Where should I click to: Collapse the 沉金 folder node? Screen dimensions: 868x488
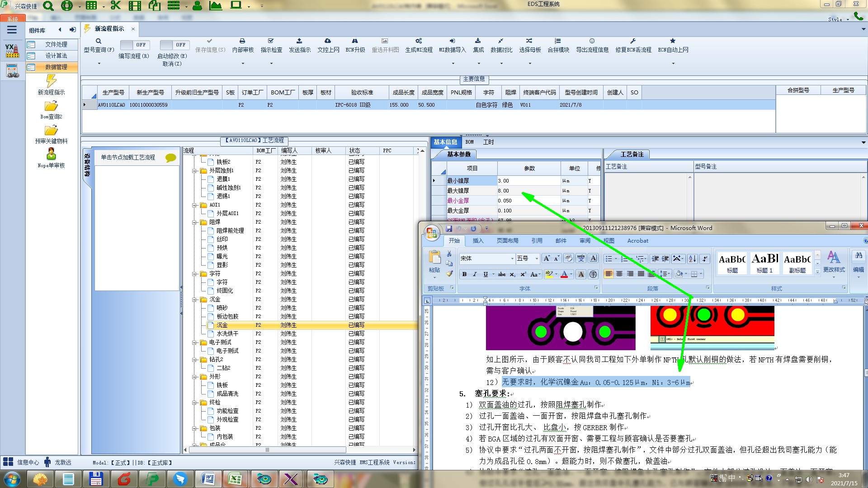[195, 300]
